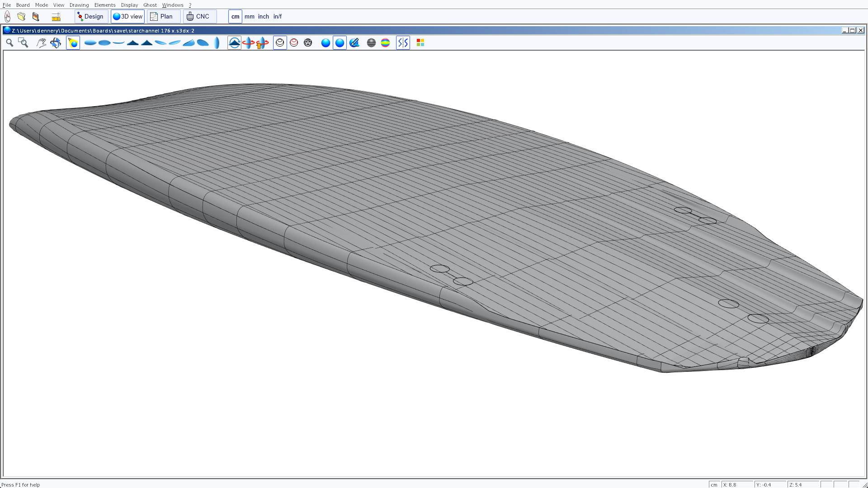Image resolution: width=868 pixels, height=488 pixels.
Task: Toggle the light source yellow icon
Action: click(x=73, y=42)
